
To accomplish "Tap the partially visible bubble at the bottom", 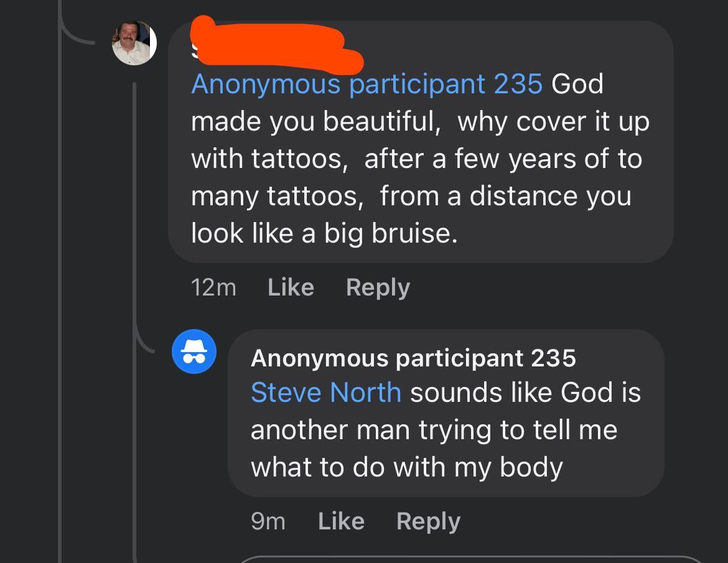I will point(473,559).
